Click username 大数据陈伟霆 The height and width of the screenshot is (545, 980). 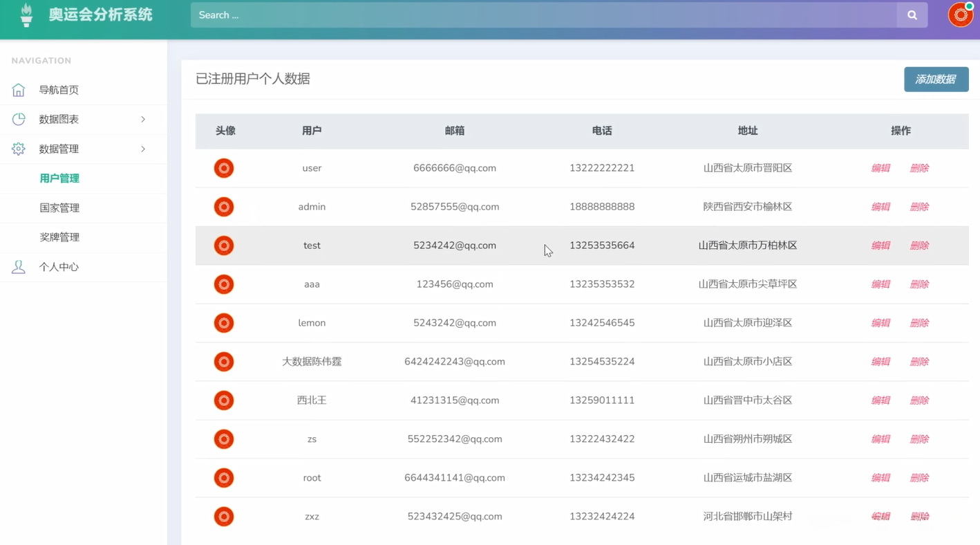[312, 362]
